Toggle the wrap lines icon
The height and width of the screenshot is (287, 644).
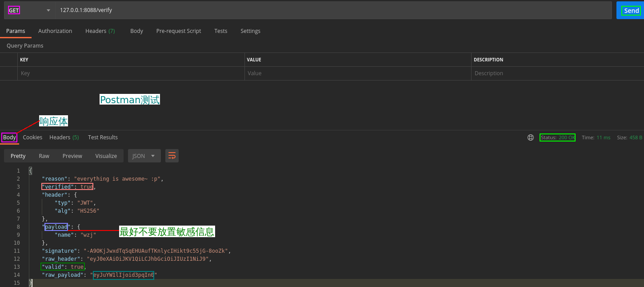172,156
